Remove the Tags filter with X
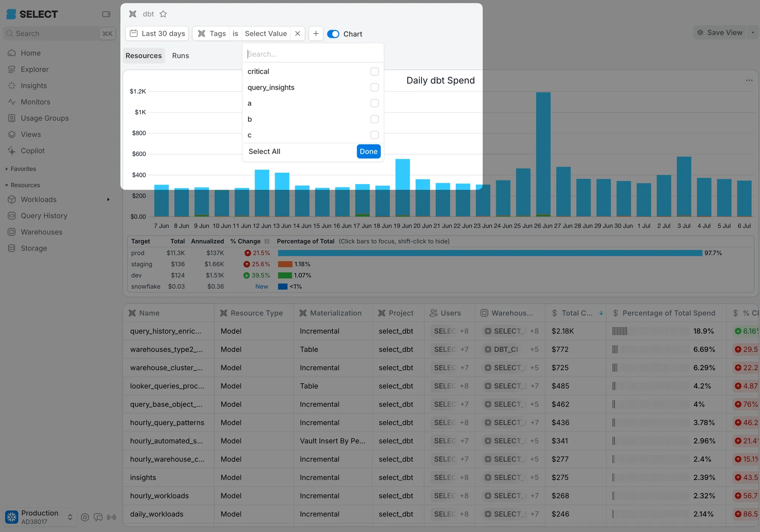 pos(298,34)
